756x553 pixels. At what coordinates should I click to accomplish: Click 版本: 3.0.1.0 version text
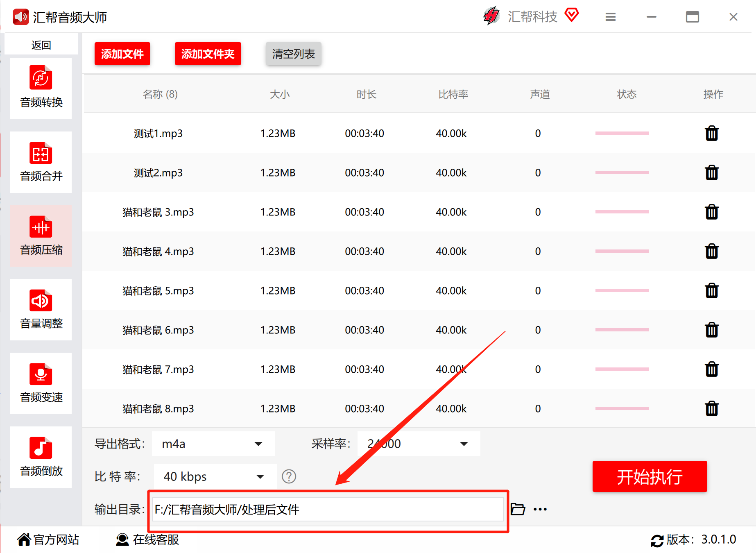click(x=702, y=539)
